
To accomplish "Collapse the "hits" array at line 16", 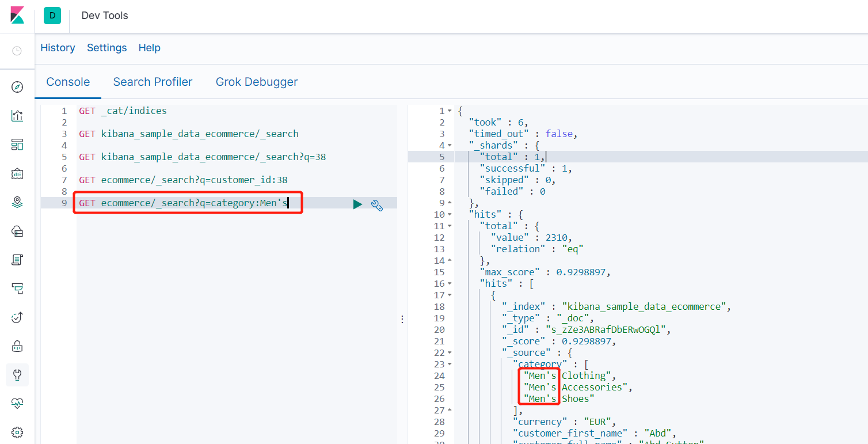I will pos(450,283).
